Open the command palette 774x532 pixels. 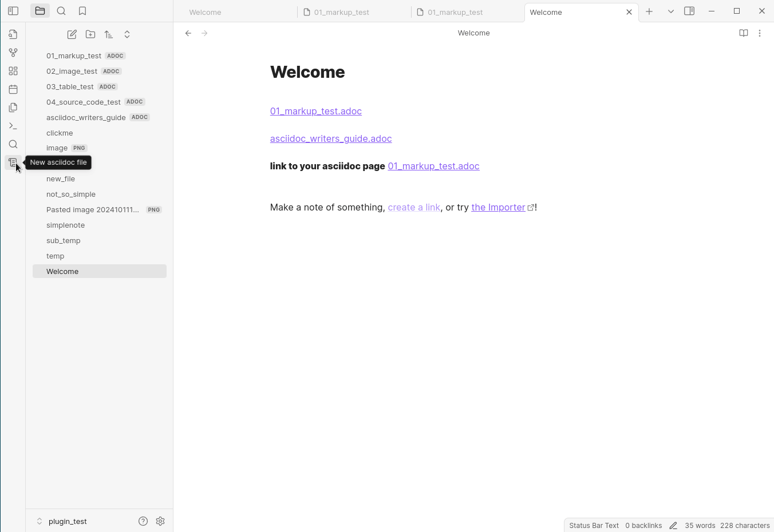(13, 125)
